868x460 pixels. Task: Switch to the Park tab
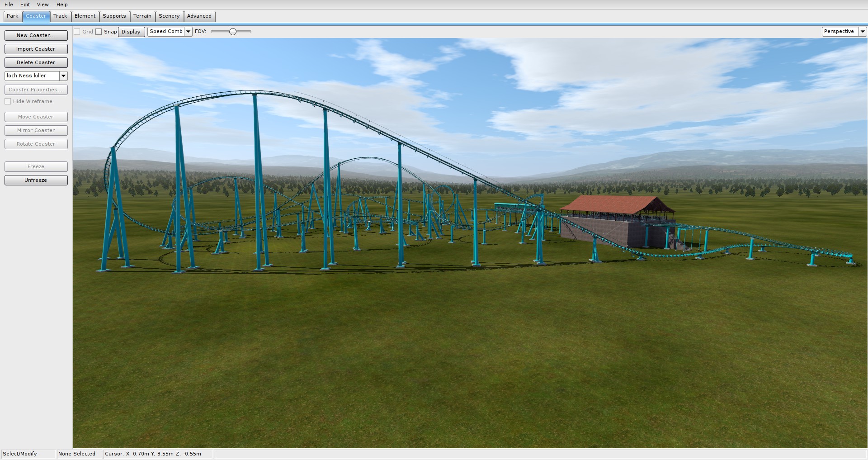click(13, 16)
